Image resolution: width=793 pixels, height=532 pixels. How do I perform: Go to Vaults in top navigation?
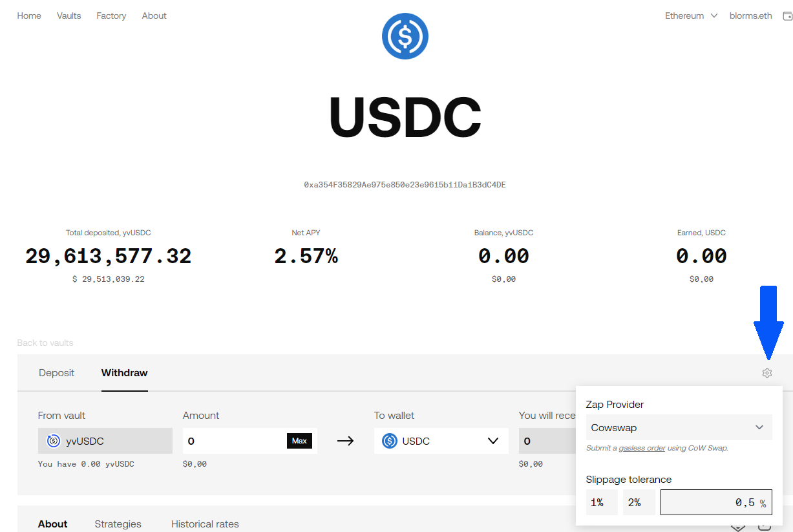point(69,16)
